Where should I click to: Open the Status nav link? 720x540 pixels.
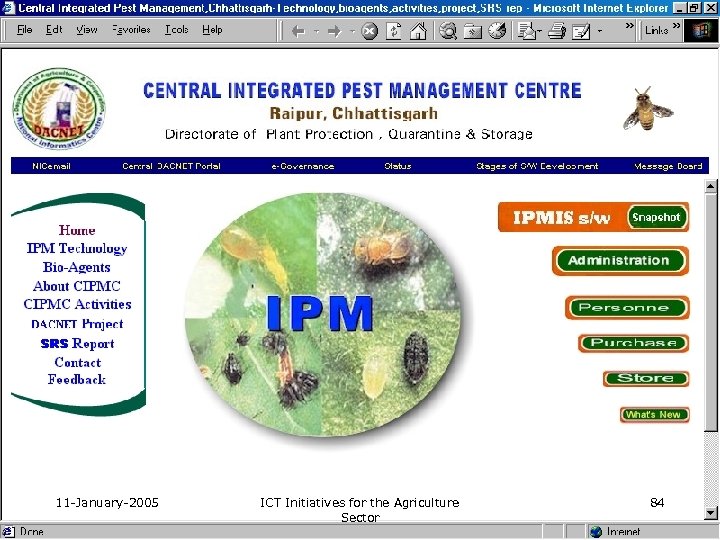click(x=398, y=166)
